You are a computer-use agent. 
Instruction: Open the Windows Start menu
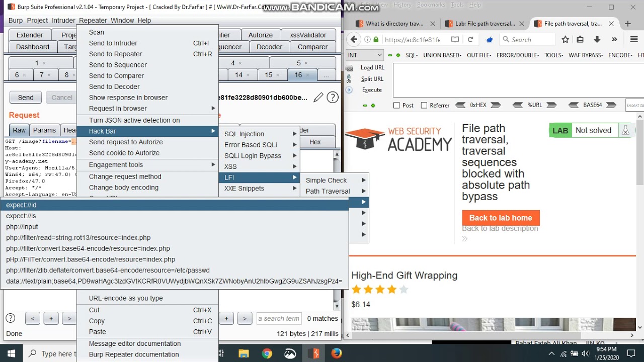coord(11,353)
